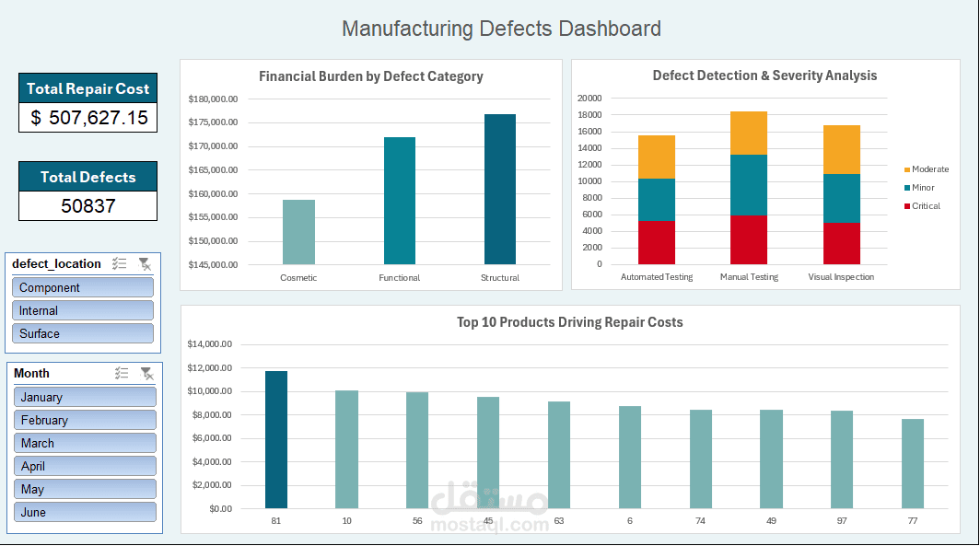Clear filter on defect_location slicer
The width and height of the screenshot is (980, 546).
pos(145,264)
